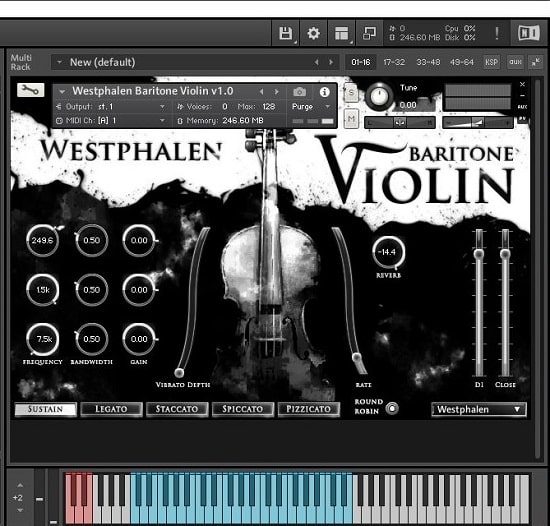The image size is (550, 526).
Task: Click the Close mic volume slider handle
Action: click(x=505, y=254)
